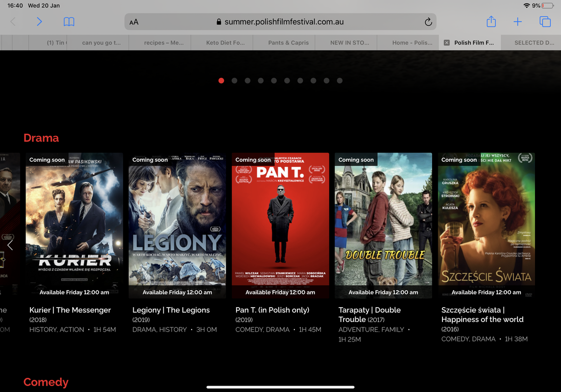The width and height of the screenshot is (561, 392).
Task: Tap 'Available Friday 12:00 am' on Kurier
Action: coord(74,292)
